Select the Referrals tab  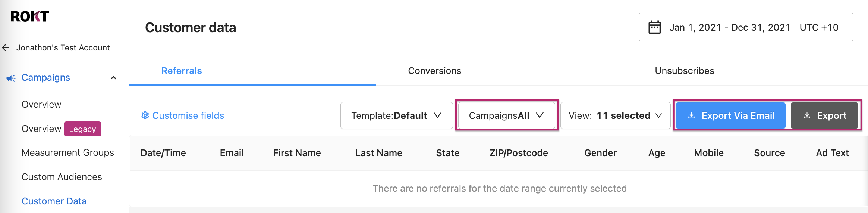pyautogui.click(x=182, y=71)
